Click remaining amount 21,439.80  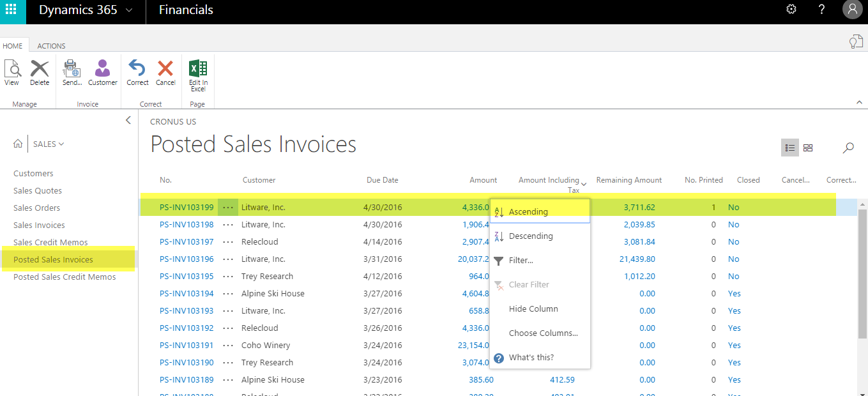[637, 259]
